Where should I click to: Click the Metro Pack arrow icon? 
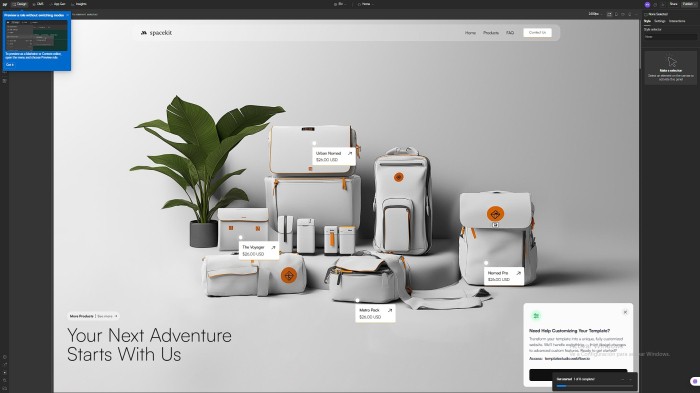[390, 310]
